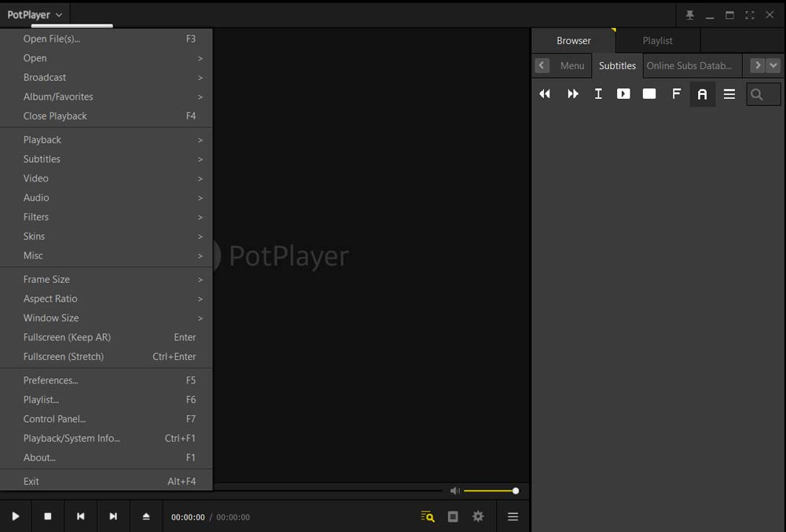Screen dimensions: 786x532
Task: Choose Open File(s)... menu item
Action: [x=106, y=39]
